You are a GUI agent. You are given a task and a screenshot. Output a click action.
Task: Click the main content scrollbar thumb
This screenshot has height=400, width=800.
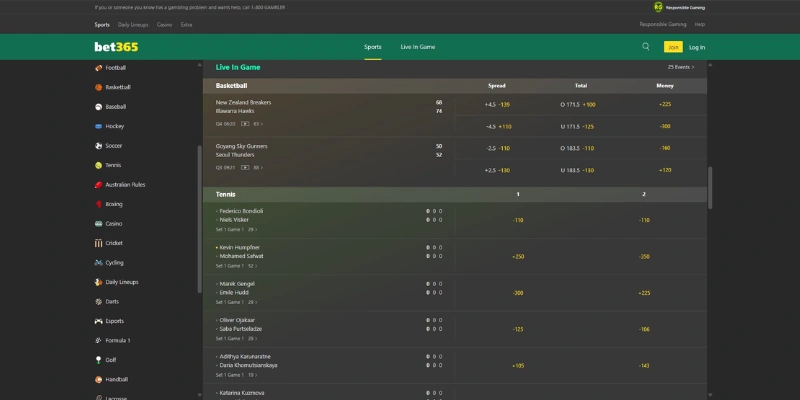(710, 188)
